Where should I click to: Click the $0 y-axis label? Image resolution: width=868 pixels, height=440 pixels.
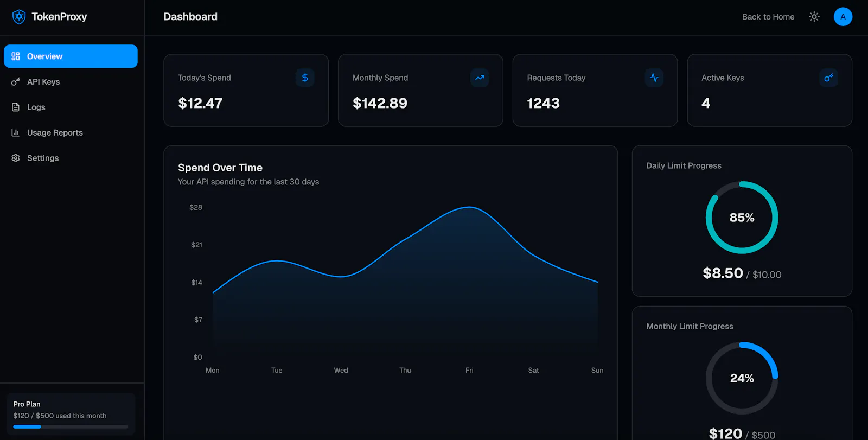197,357
